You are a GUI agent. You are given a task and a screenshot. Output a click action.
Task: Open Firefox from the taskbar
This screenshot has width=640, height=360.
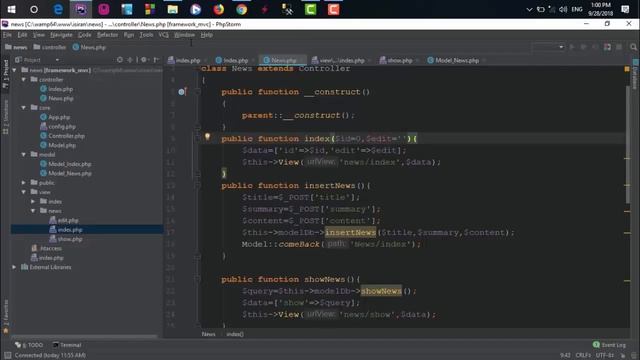[x=218, y=9]
